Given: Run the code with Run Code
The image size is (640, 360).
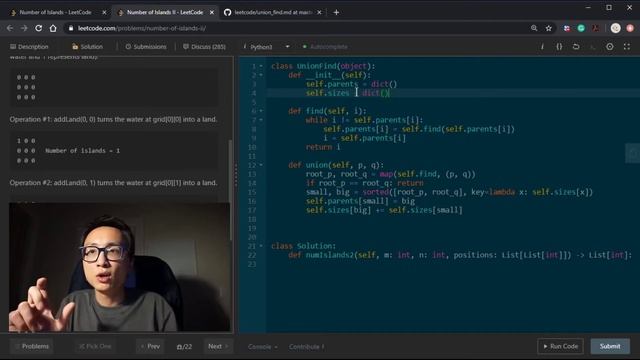Looking at the screenshot, I should (x=560, y=346).
